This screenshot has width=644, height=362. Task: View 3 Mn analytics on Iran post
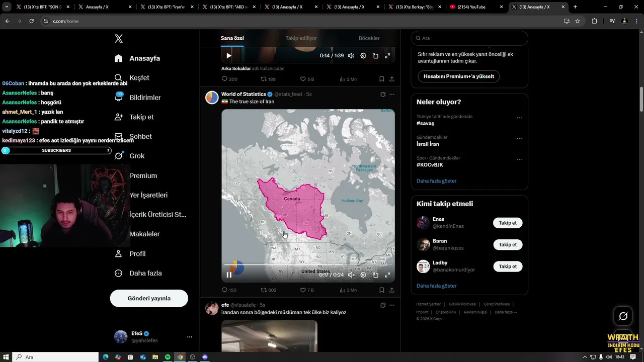coord(348,290)
